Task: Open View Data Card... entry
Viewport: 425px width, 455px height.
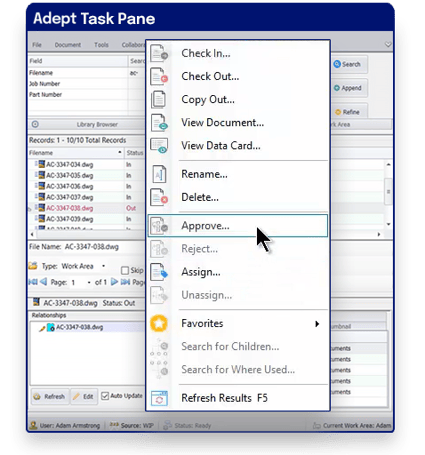Action: pos(238,146)
